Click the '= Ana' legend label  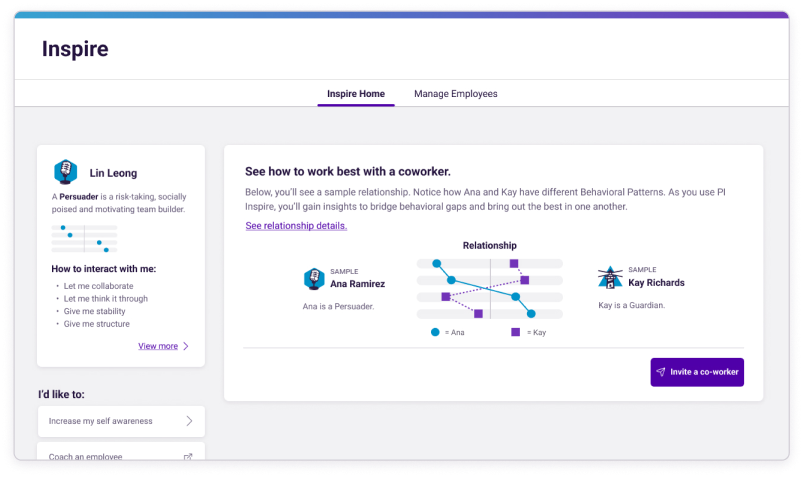[454, 333]
